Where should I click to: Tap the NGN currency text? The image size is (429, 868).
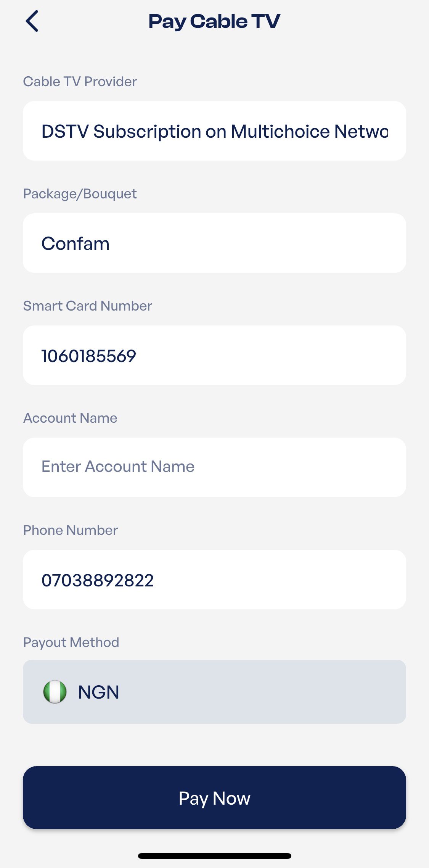point(99,692)
